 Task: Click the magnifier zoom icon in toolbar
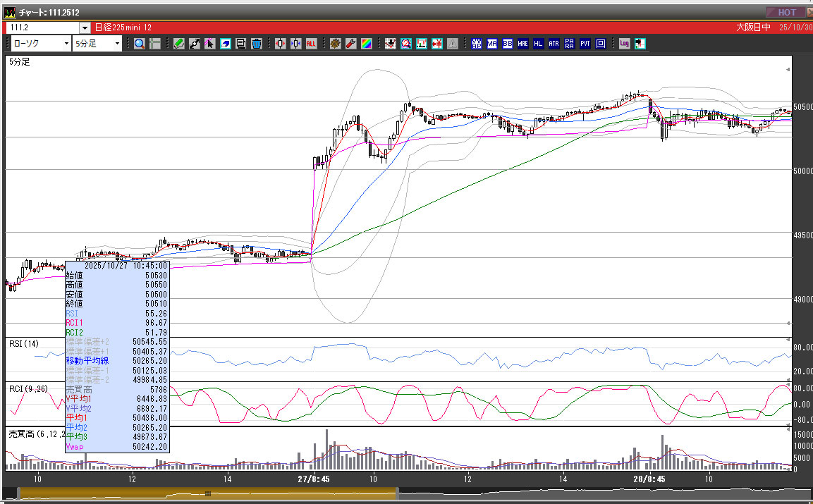(x=139, y=44)
